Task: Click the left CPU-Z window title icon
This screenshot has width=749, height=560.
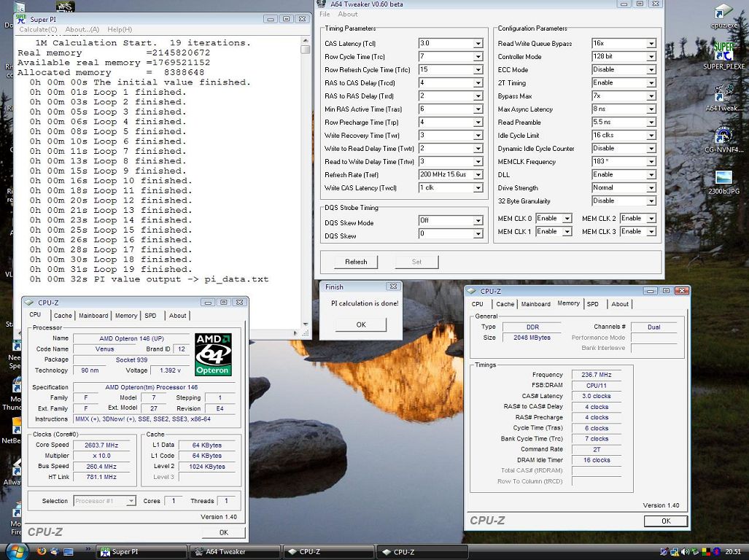Action: [x=29, y=302]
